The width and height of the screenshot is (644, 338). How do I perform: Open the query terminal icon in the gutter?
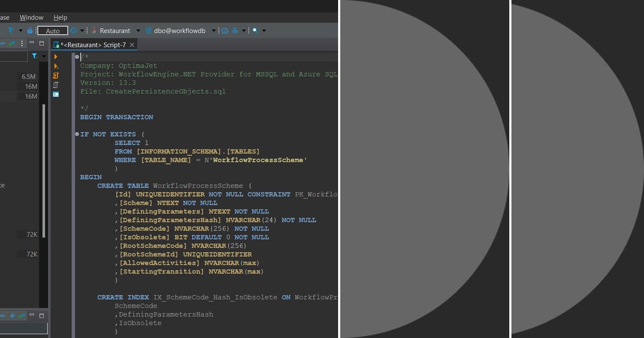coord(55,94)
